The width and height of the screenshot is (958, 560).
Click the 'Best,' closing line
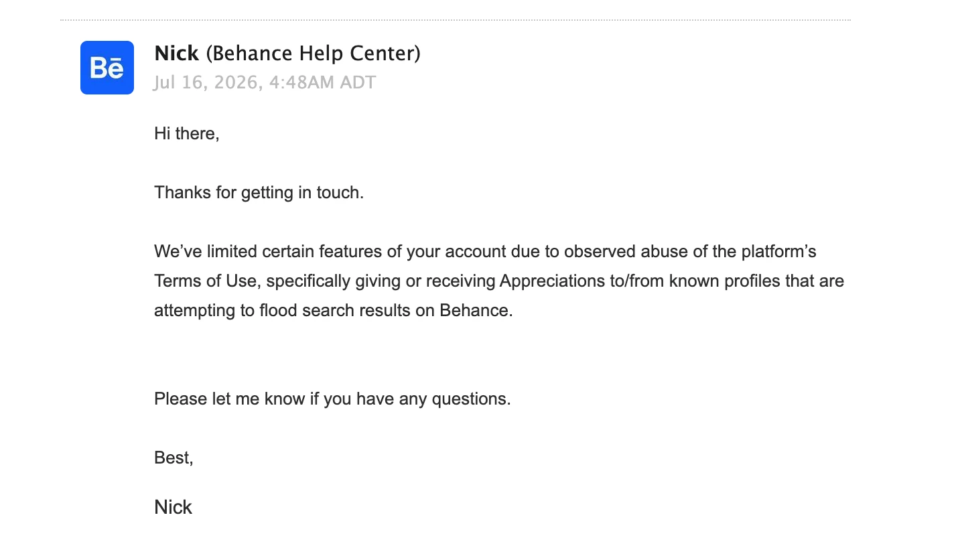(174, 458)
